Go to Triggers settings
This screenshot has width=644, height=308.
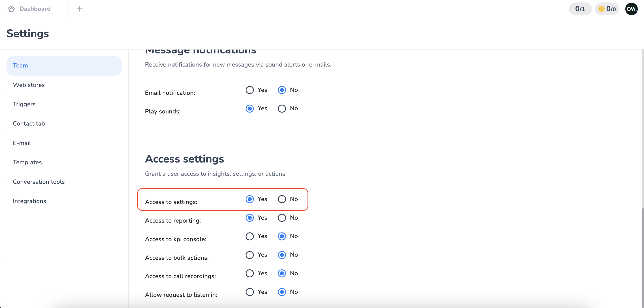[24, 104]
